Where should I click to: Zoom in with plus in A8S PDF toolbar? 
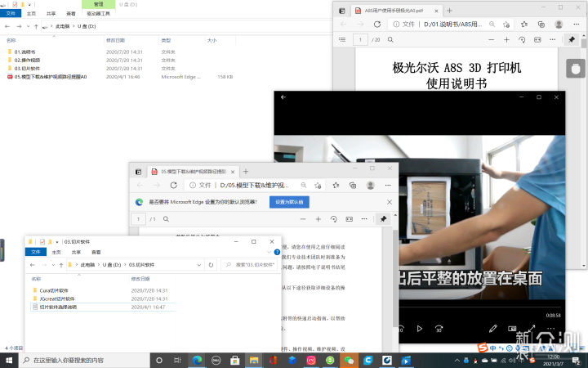tap(506, 39)
